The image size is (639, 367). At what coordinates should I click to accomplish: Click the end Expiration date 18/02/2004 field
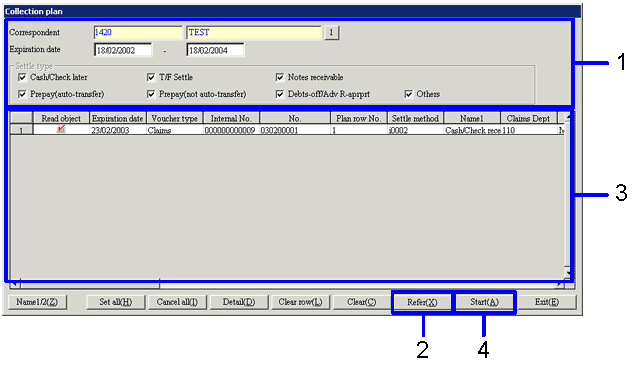pyautogui.click(x=215, y=50)
